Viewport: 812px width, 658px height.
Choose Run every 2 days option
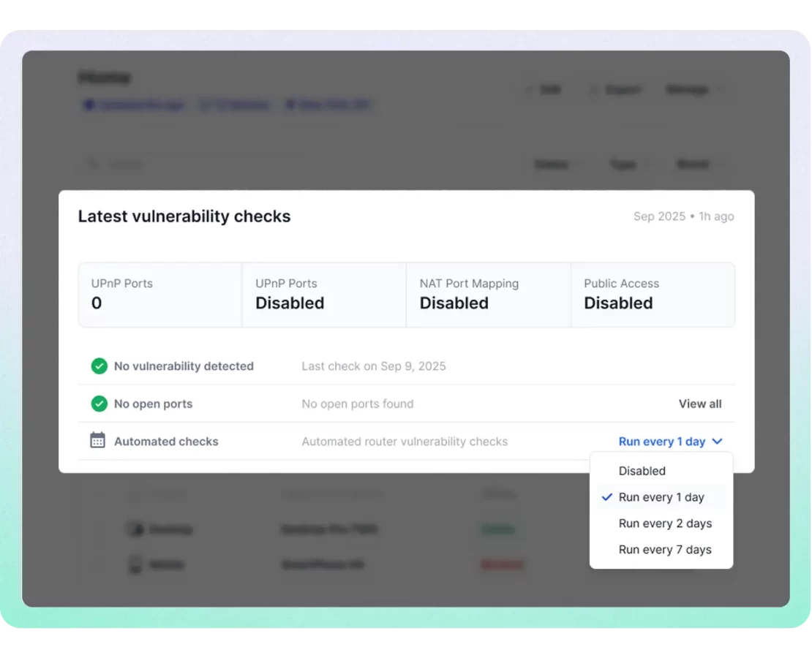(x=665, y=523)
